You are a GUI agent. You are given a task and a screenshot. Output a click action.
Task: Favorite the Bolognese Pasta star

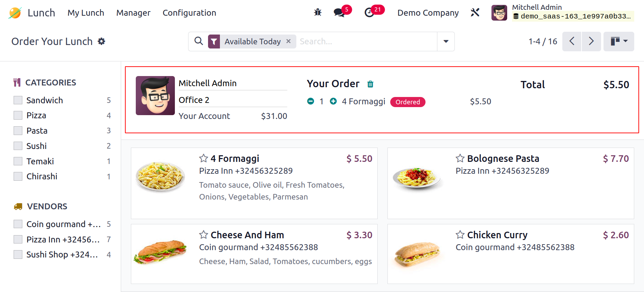460,158
